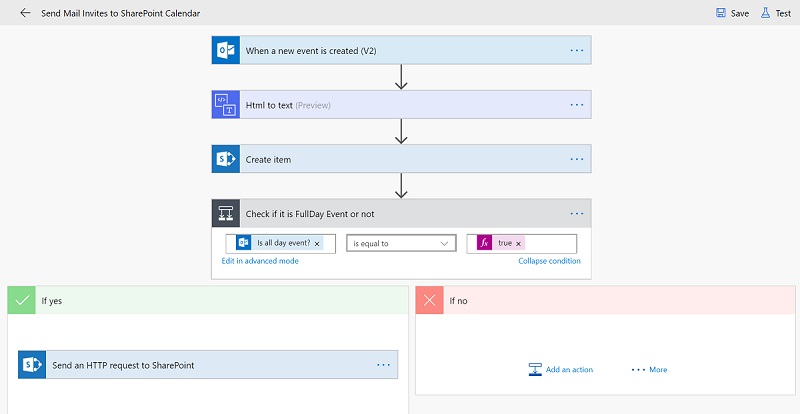The height and width of the screenshot is (414, 800).
Task: Remove the 'Is all day event?' token
Action: [317, 244]
